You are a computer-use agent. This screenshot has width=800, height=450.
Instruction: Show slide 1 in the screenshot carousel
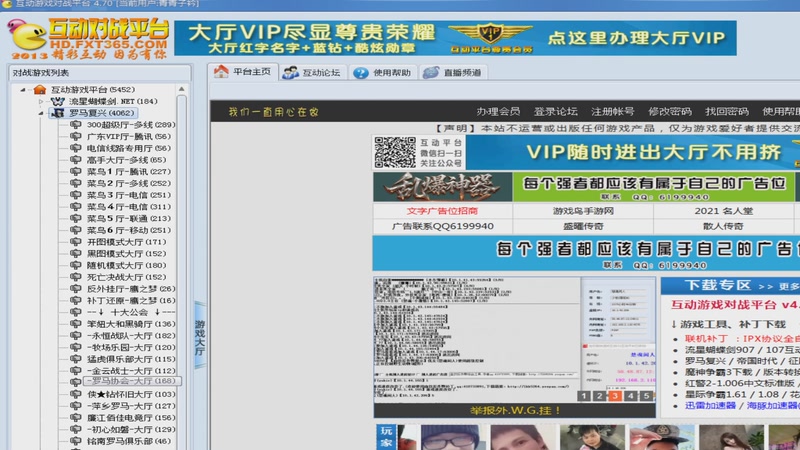click(584, 396)
